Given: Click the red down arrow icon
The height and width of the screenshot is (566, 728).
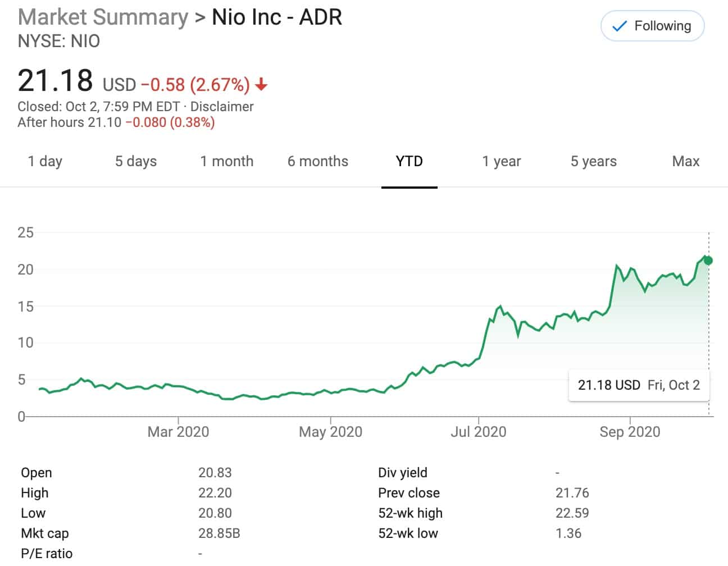Looking at the screenshot, I should (261, 85).
